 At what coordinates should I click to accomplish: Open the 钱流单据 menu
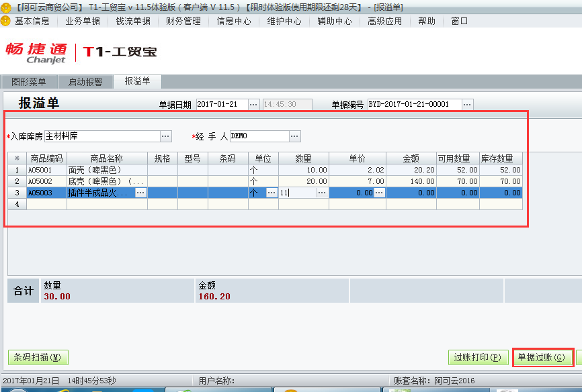pyautogui.click(x=133, y=21)
